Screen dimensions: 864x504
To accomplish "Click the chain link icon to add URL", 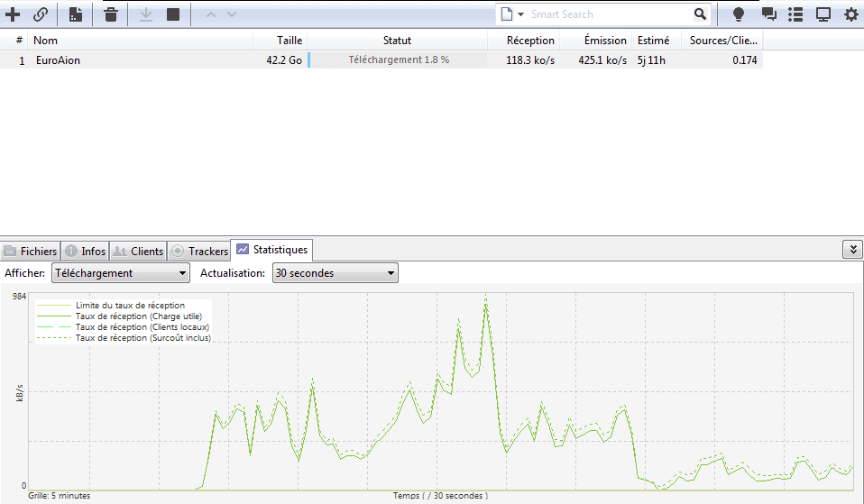I will pos(41,14).
